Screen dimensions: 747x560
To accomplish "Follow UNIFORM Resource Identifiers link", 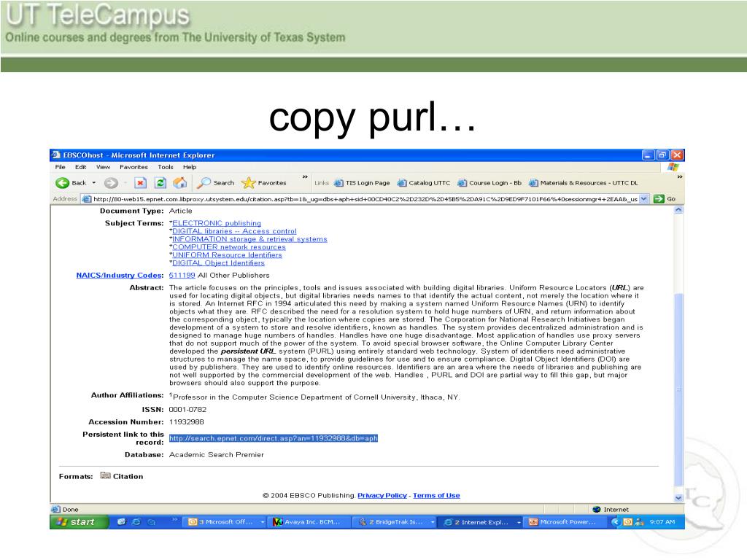I will point(228,255).
